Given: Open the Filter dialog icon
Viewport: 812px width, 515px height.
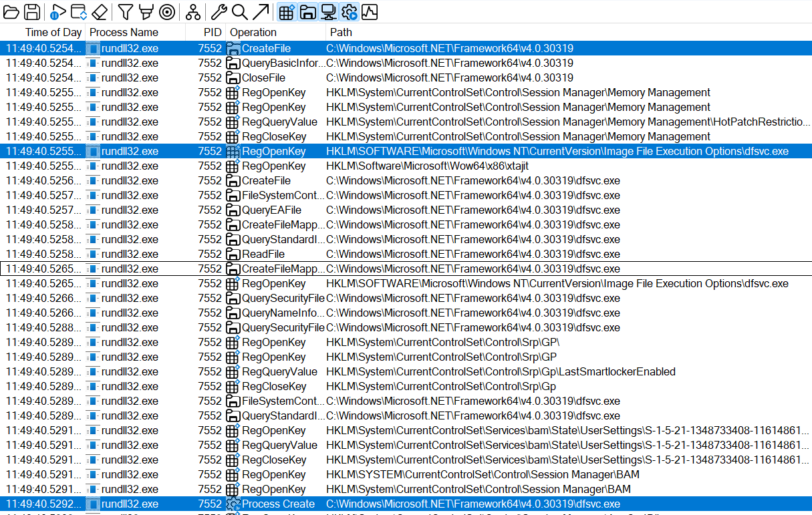Looking at the screenshot, I should pyautogui.click(x=125, y=11).
